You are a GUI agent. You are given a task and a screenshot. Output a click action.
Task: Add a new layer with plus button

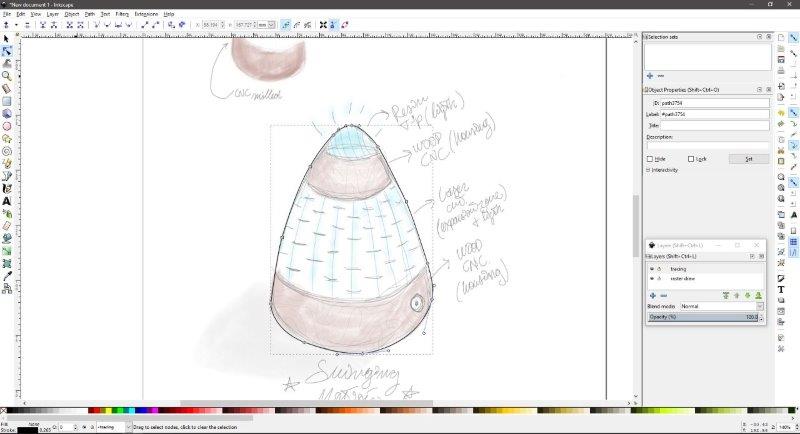pos(653,296)
